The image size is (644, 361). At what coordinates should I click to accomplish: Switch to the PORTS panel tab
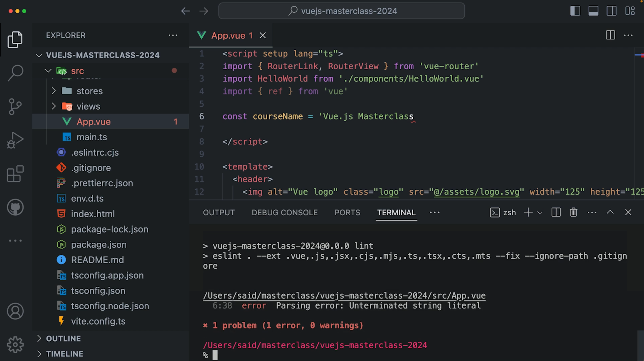click(x=347, y=213)
